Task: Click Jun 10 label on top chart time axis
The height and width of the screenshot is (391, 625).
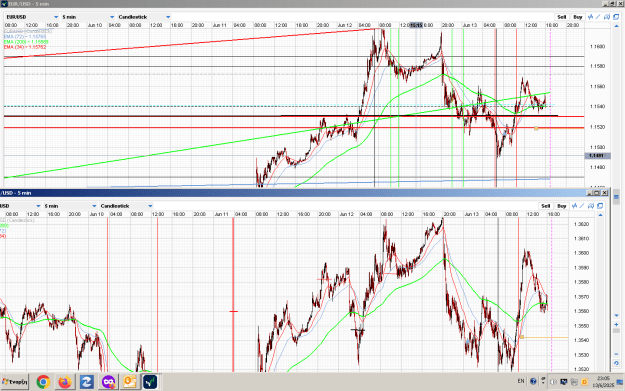Action: 95,25
